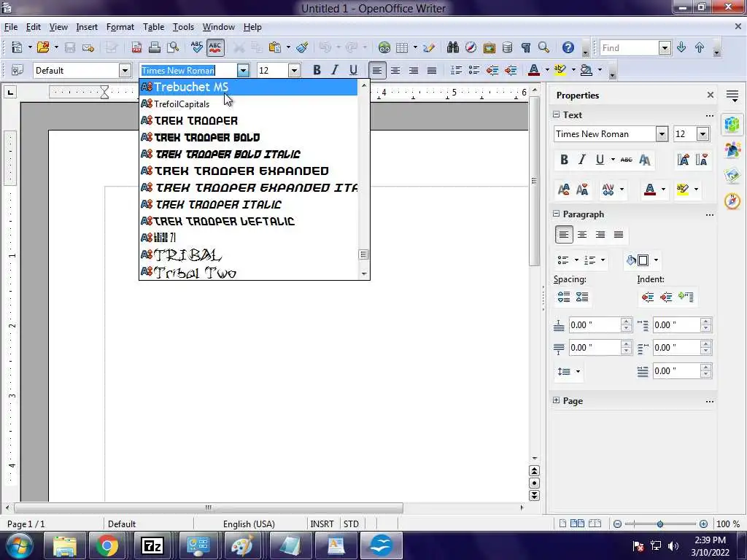Open Styles and Formatting icon
Screen dimensions: 747x560
coord(18,71)
